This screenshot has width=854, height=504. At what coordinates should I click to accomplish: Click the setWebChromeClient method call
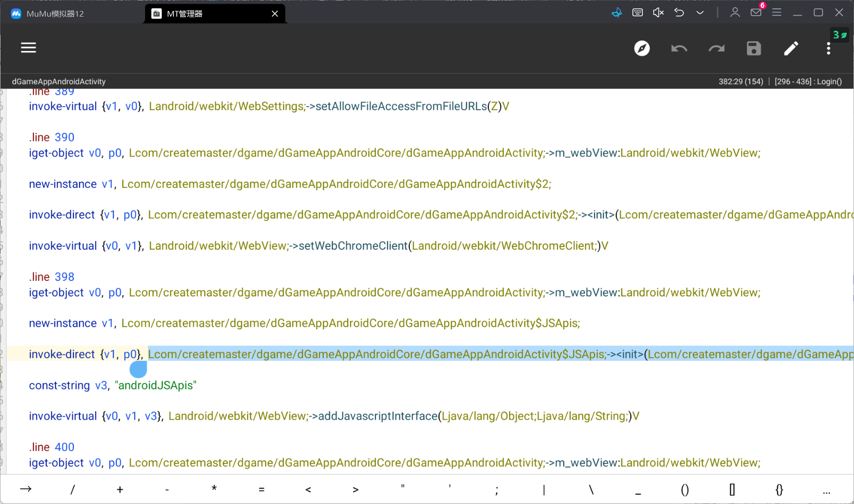(353, 246)
